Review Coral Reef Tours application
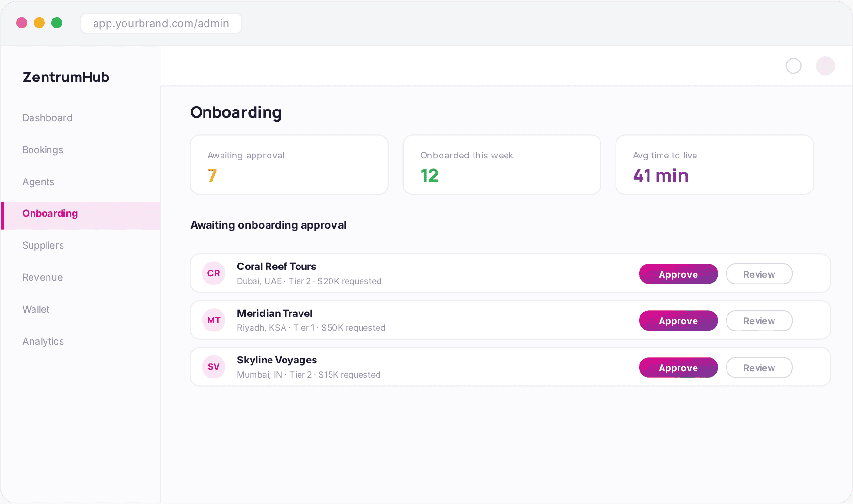The image size is (853, 504). [x=759, y=274]
